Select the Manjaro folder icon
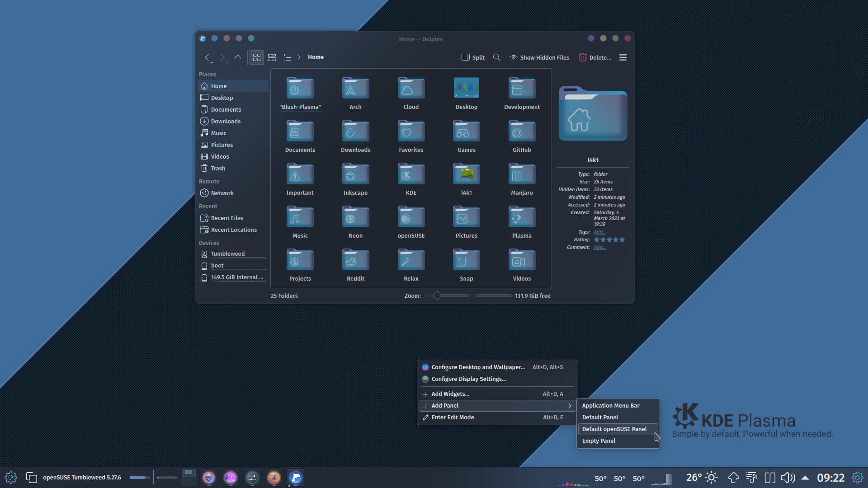Viewport: 868px width, 488px height. 522,174
